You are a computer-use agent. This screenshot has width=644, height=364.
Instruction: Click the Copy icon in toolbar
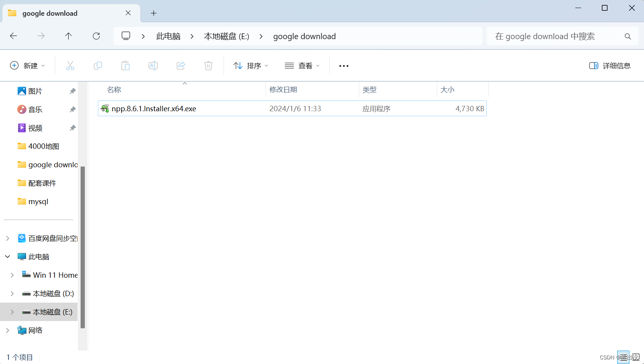(98, 66)
